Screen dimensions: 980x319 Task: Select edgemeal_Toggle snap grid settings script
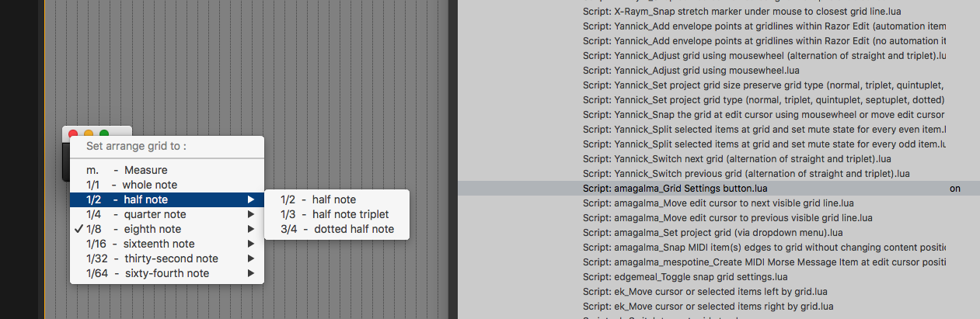(685, 277)
